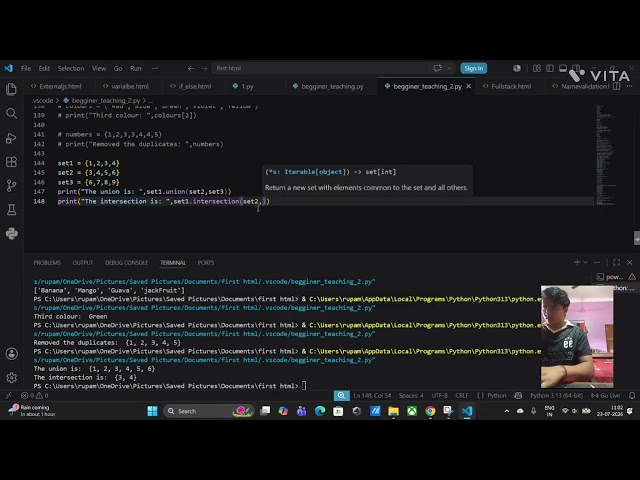Click the Windows Start button
This screenshot has height=480, width=640.
[x=153, y=411]
